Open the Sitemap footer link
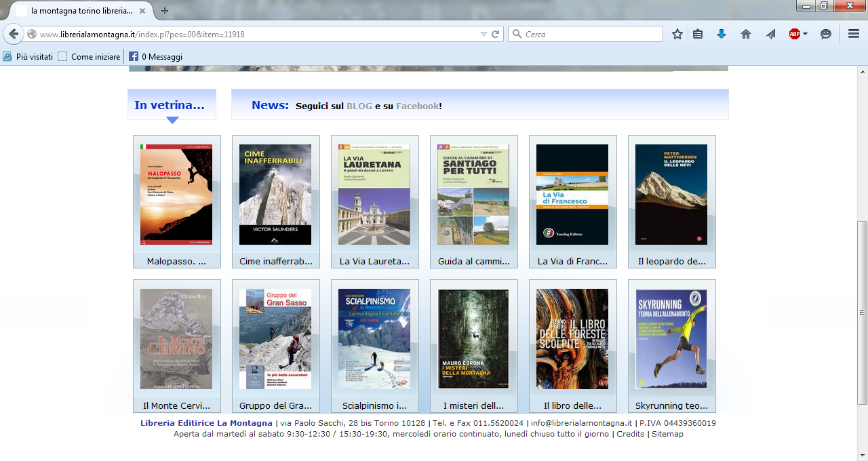Viewport: 868px width, 461px height. pyautogui.click(x=667, y=434)
